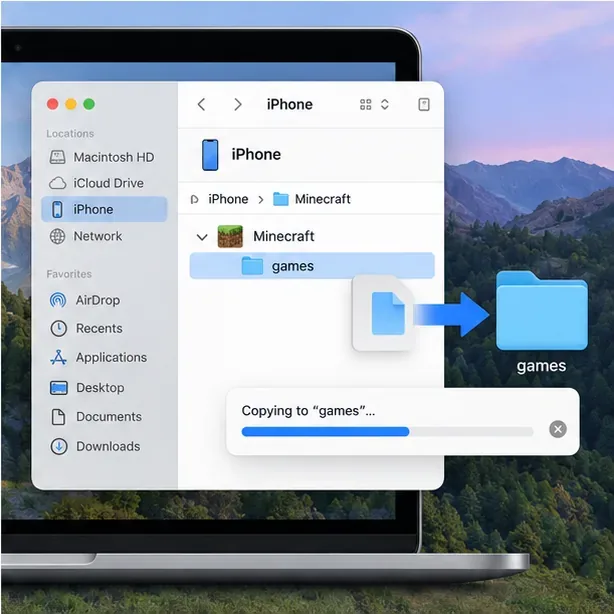This screenshot has height=614, width=614.
Task: Click the Macintosh HD drive icon
Action: 57,157
